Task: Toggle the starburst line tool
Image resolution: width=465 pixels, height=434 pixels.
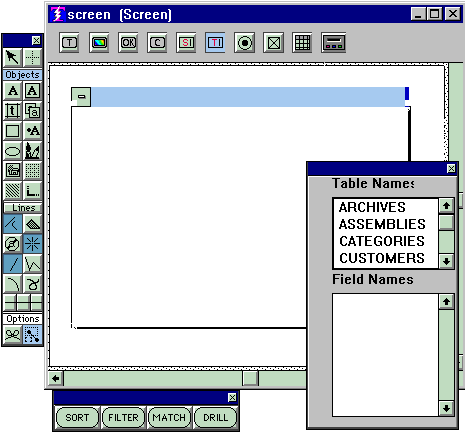Action: coord(32,243)
